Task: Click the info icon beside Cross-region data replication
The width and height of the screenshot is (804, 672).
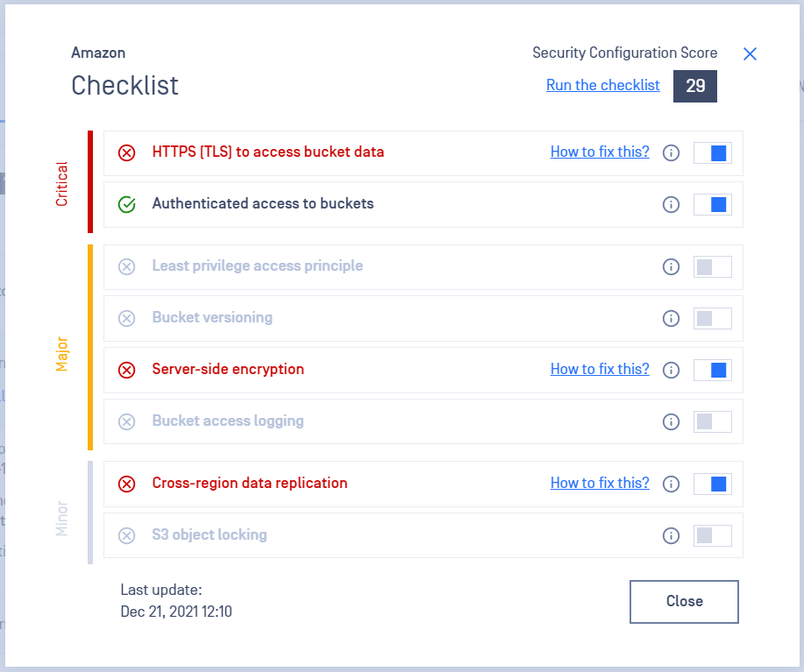Action: click(671, 484)
